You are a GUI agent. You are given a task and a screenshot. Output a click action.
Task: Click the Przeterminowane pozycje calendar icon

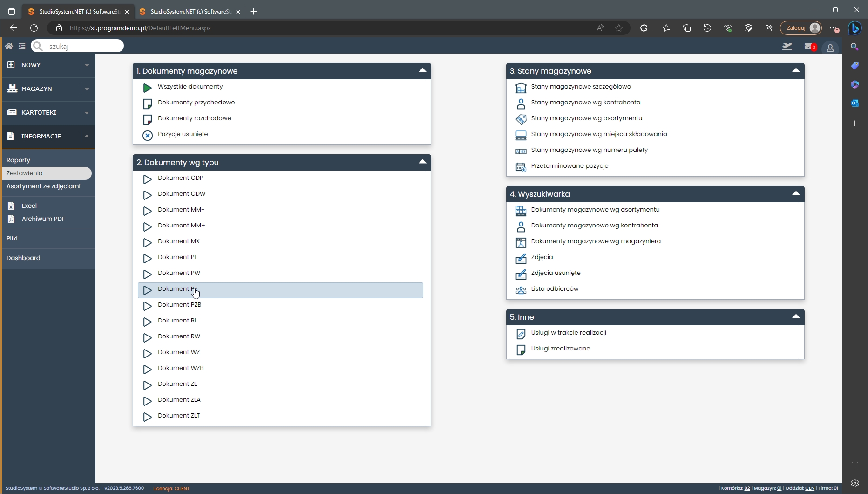pyautogui.click(x=521, y=167)
